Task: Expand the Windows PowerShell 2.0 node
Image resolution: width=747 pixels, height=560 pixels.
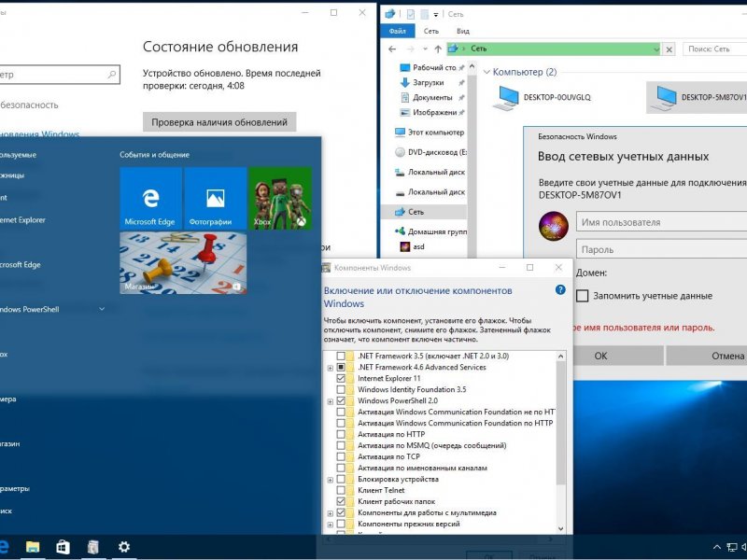Action: coord(331,401)
